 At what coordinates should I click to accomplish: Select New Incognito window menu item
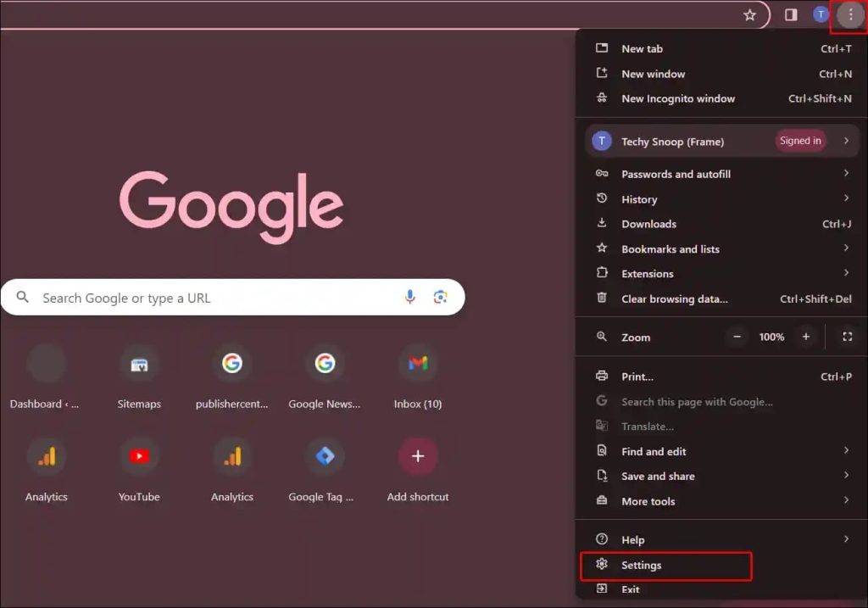pyautogui.click(x=678, y=98)
